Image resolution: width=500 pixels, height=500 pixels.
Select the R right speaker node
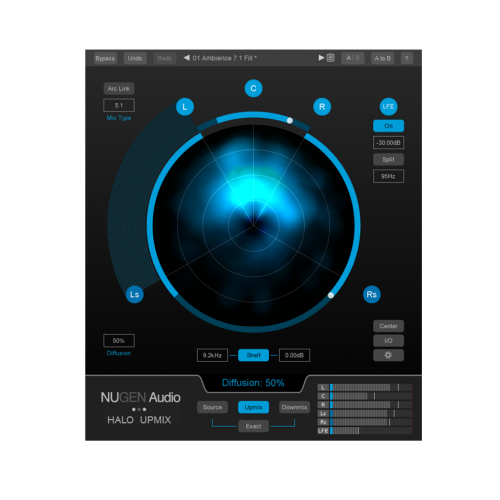pos(322,107)
